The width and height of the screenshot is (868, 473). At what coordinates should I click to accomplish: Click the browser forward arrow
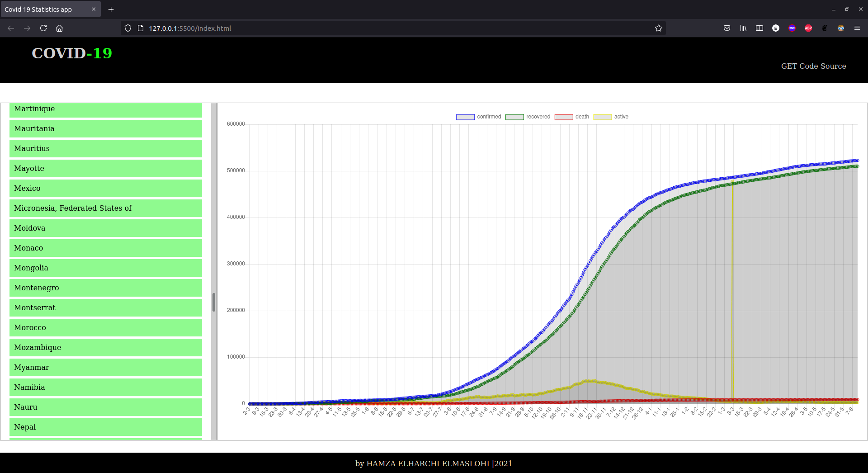(27, 28)
